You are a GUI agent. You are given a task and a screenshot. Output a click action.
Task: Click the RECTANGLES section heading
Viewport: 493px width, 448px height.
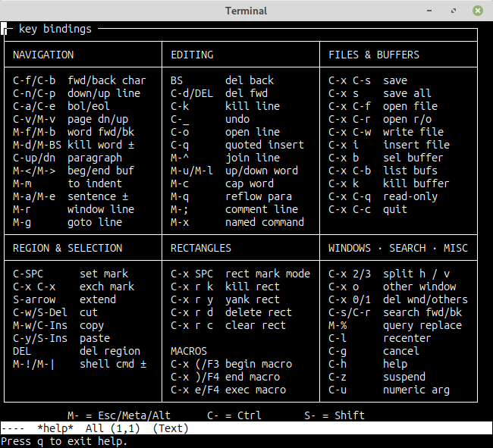click(x=201, y=248)
